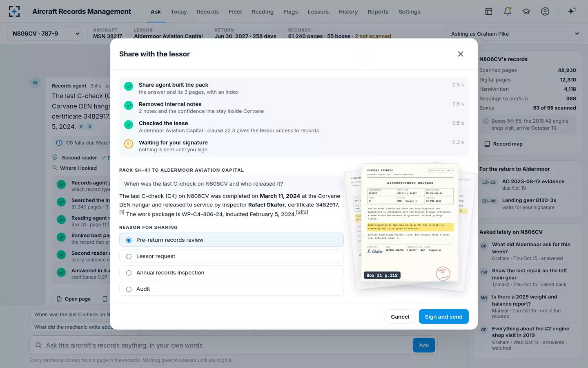The height and width of the screenshot is (368, 588).
Task: Click the clock icon beside C5 falls due
Action: tap(59, 143)
